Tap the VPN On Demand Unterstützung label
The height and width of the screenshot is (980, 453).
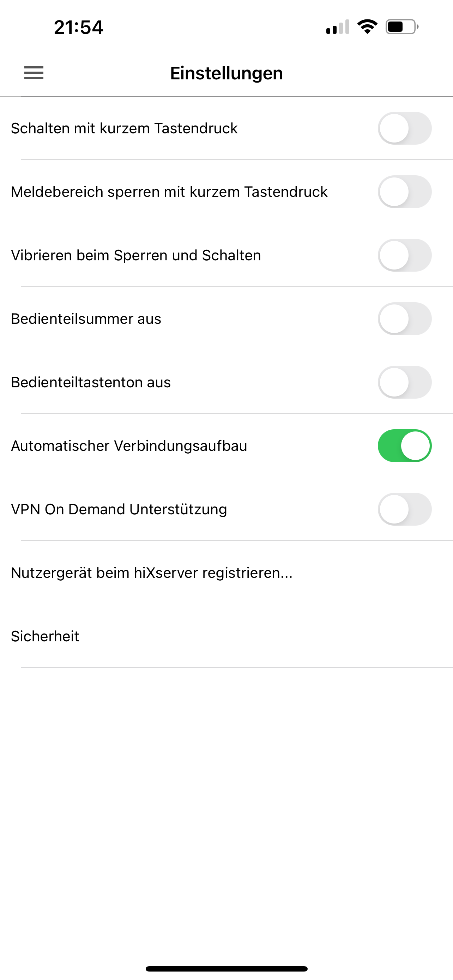pos(119,509)
